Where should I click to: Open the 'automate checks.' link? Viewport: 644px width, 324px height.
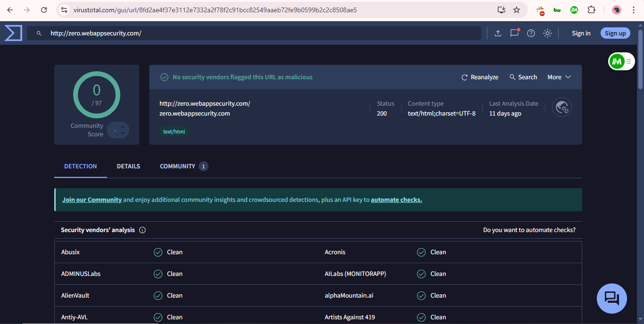[396, 199]
